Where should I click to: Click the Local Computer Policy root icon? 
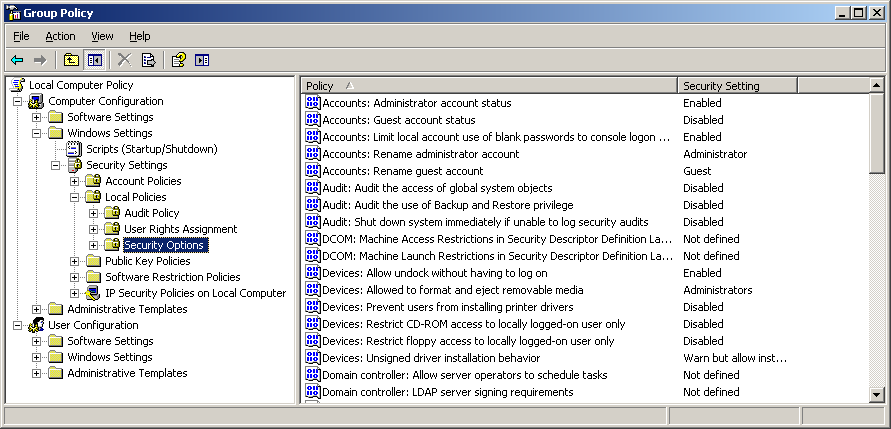click(x=17, y=85)
